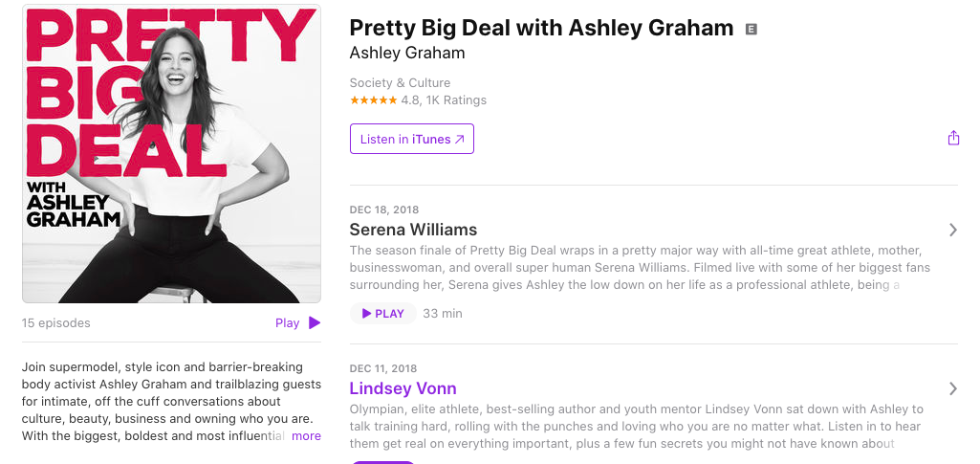
Task: Click the Pretty Big Deal cover artwork
Action: [x=171, y=153]
